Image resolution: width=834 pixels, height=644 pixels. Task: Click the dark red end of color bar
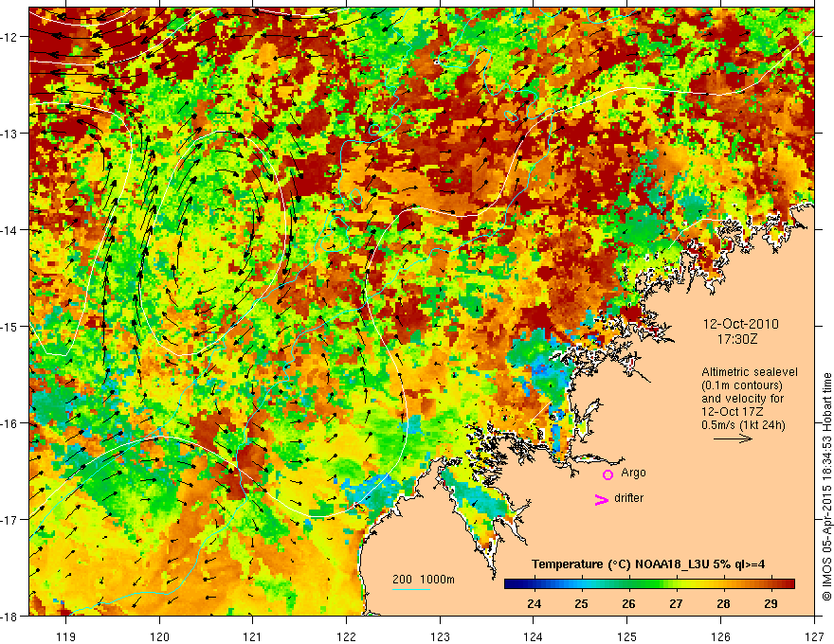[x=791, y=584]
